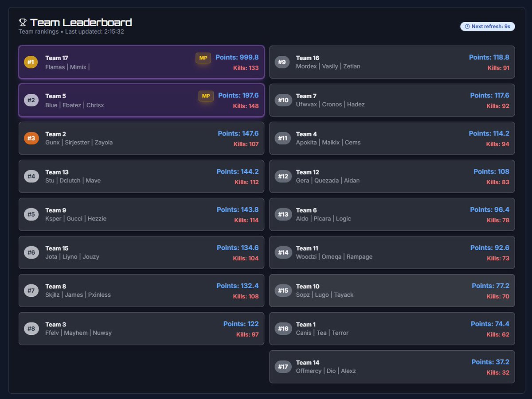
Task: Click players Ufwvax | Cronos | Hadez
Action: pos(330,105)
